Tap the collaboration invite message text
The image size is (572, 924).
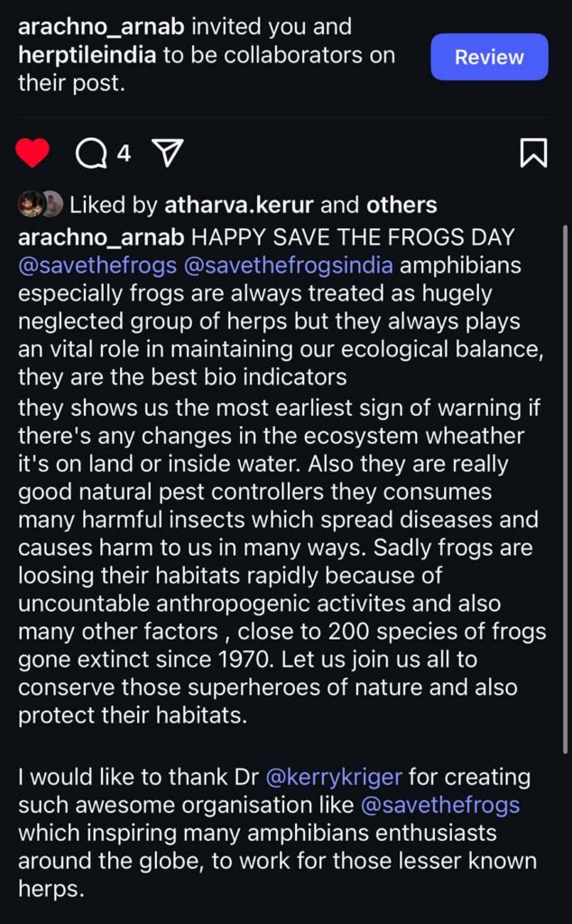(207, 55)
